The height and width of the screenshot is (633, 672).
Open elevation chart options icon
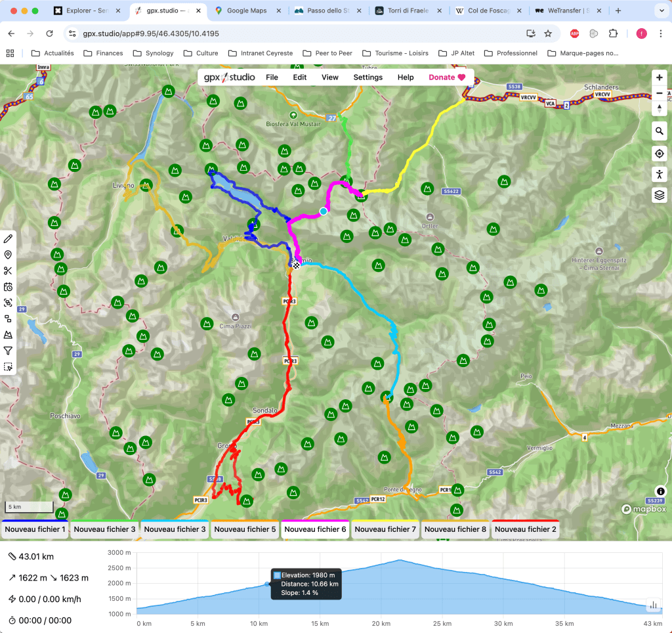[653, 605]
